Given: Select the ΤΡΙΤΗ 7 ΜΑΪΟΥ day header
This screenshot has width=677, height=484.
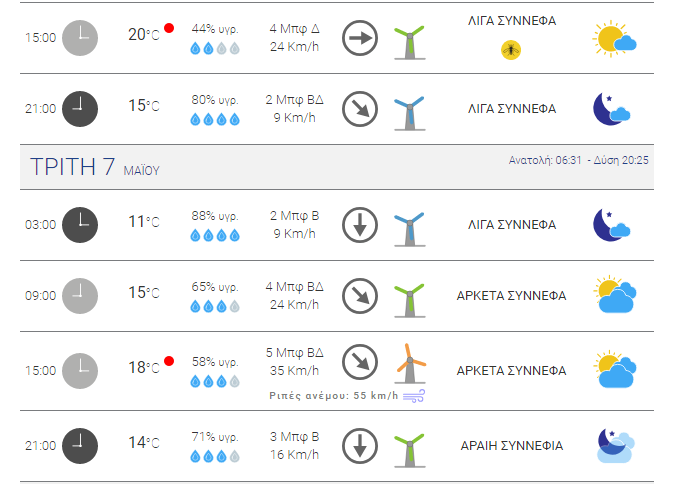Looking at the screenshot, I should 337,167.
